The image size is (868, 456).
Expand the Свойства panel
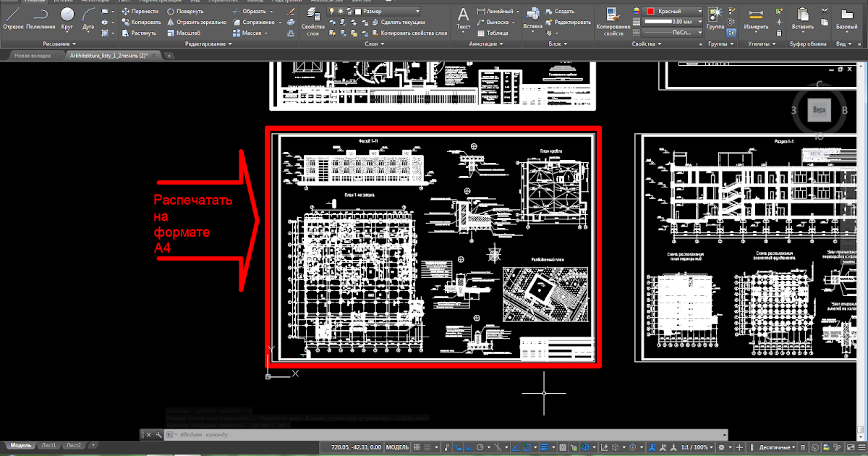point(646,44)
